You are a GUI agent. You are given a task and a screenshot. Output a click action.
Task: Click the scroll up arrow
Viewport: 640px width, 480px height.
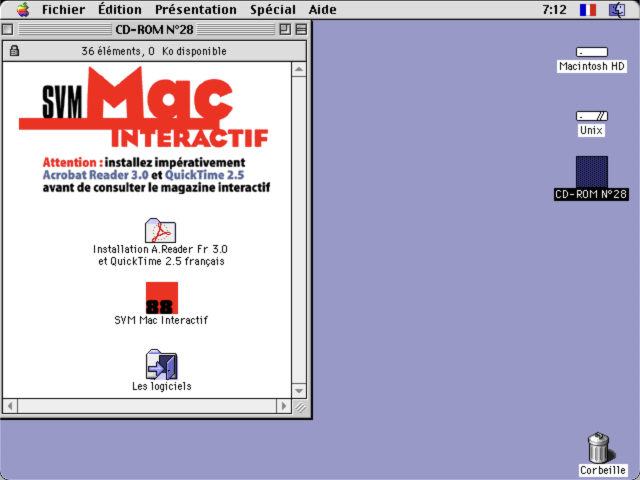[x=299, y=69]
